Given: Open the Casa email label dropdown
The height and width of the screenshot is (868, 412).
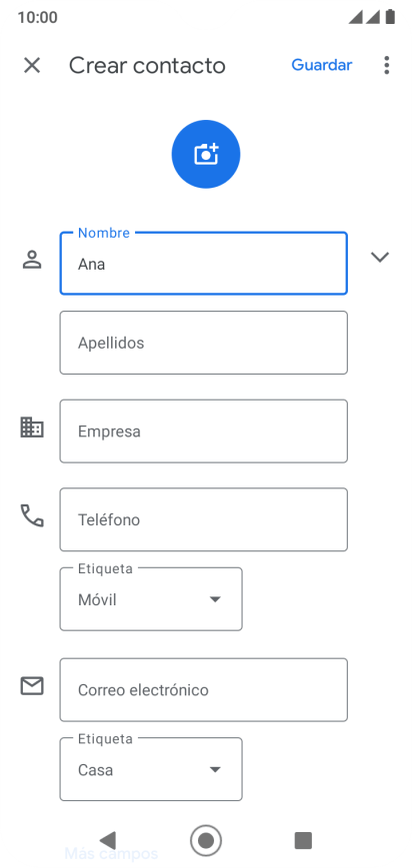Looking at the screenshot, I should click(151, 769).
